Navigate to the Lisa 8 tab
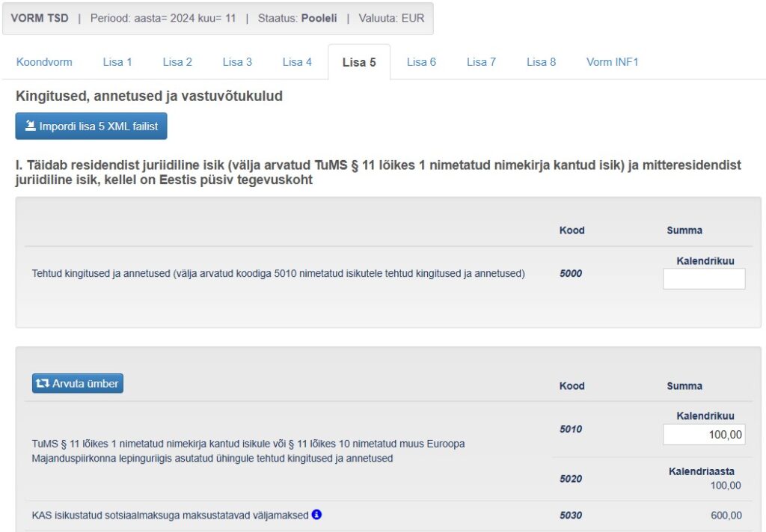Screen dimensions: 766x532 coord(541,62)
